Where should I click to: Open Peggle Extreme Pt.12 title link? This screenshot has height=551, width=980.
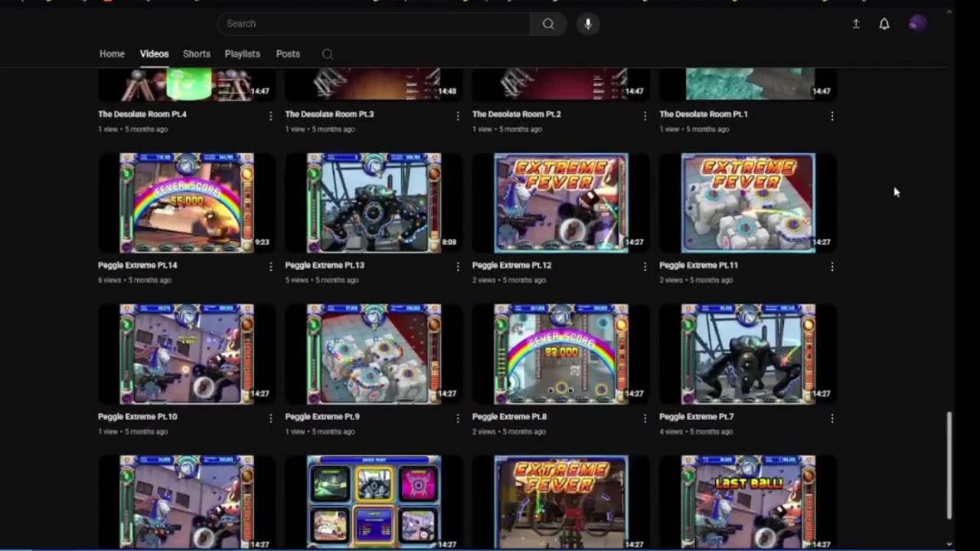pos(512,265)
